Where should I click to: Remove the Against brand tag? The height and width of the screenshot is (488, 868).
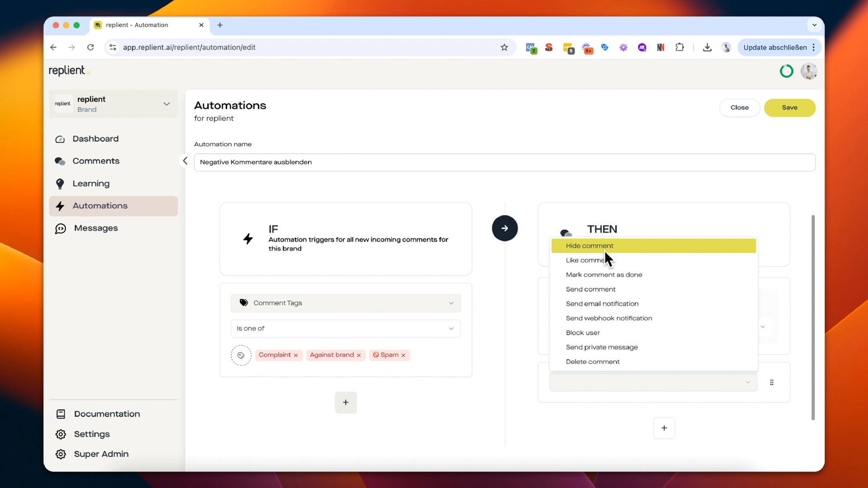(359, 355)
